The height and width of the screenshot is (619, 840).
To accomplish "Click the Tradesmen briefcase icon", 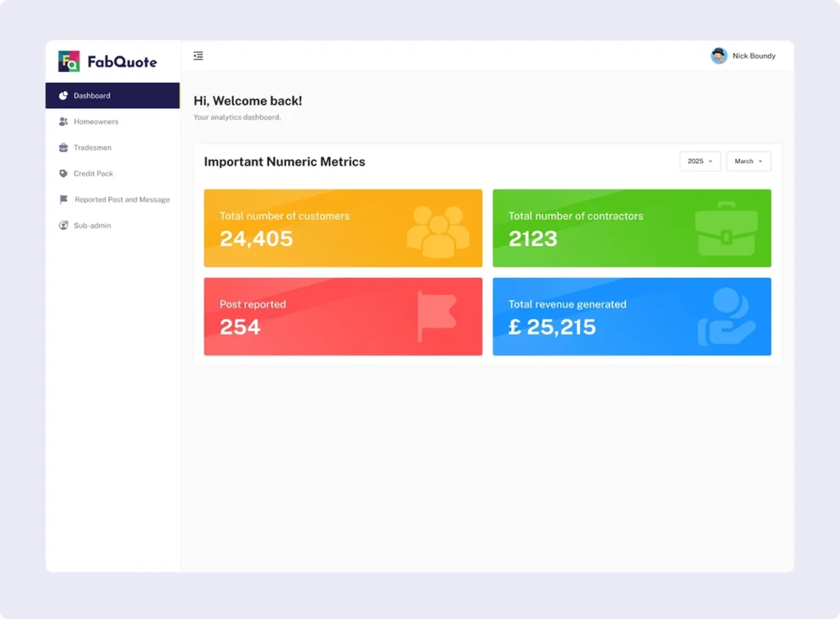I will click(x=63, y=148).
